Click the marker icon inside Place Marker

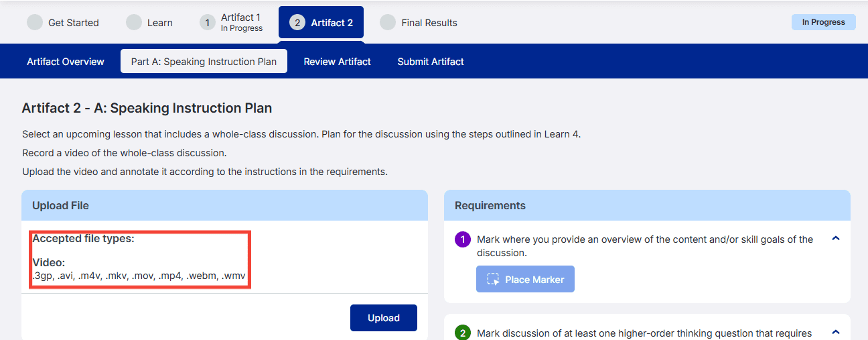pos(494,280)
